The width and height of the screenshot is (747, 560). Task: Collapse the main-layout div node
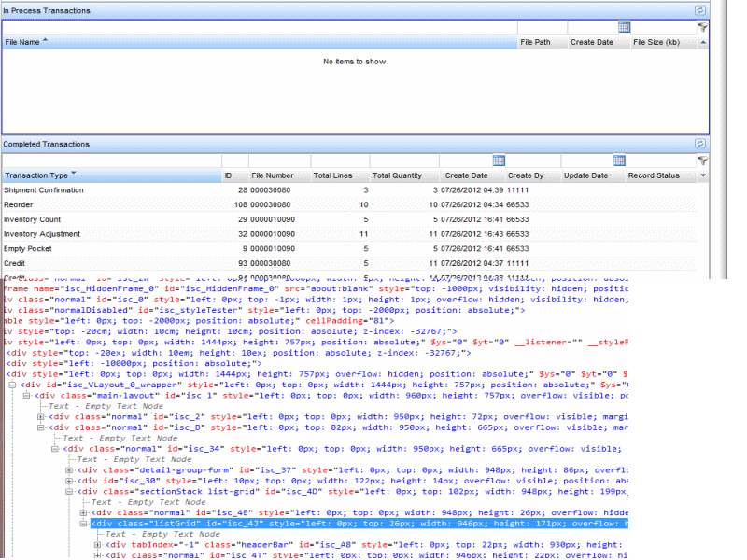tap(26, 395)
